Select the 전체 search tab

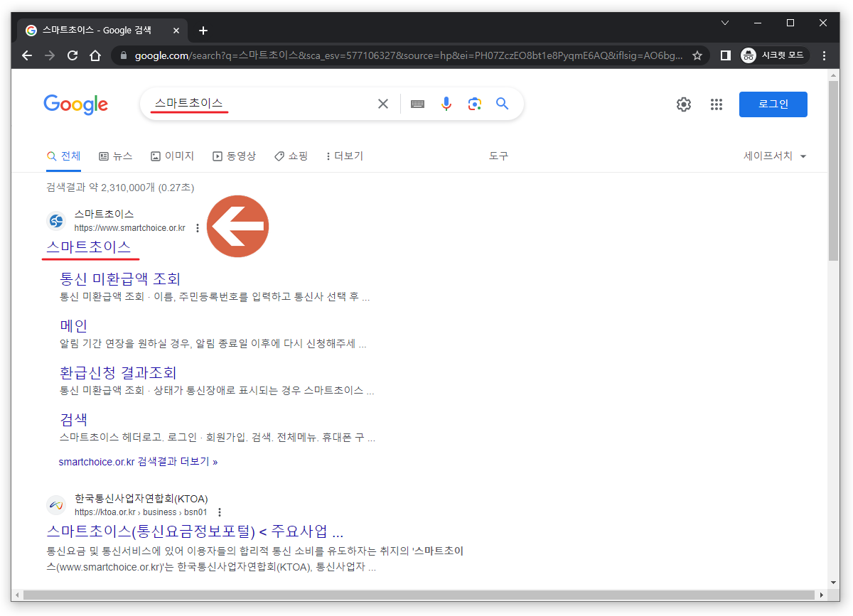point(64,156)
